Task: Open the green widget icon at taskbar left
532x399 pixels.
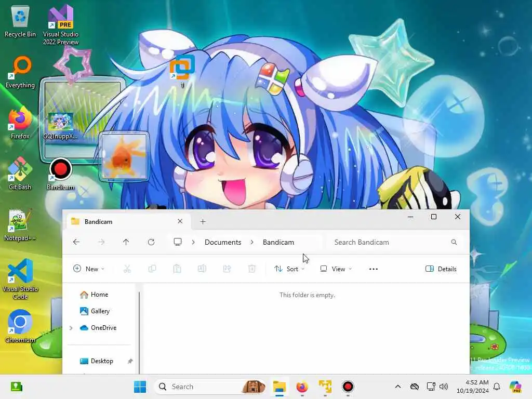Action: 16,387
